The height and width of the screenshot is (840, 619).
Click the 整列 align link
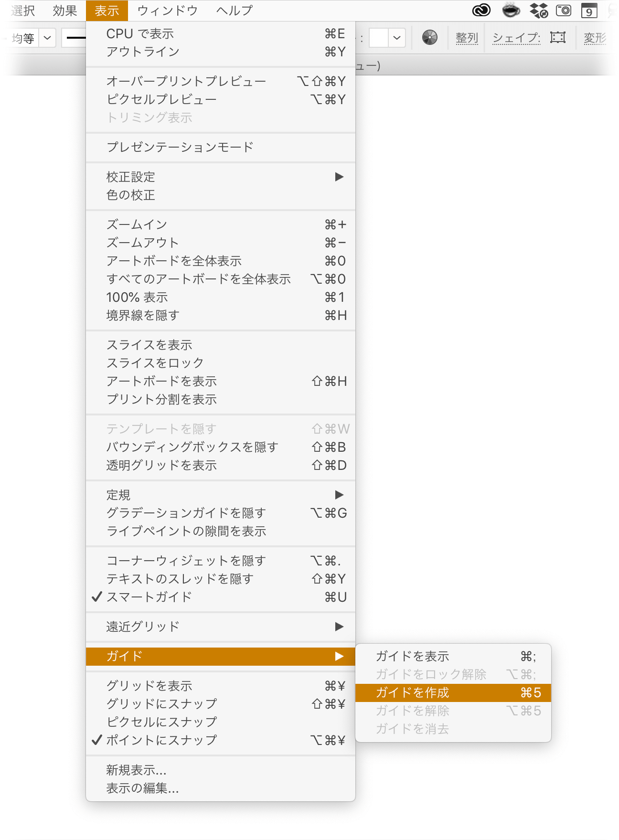pos(467,38)
